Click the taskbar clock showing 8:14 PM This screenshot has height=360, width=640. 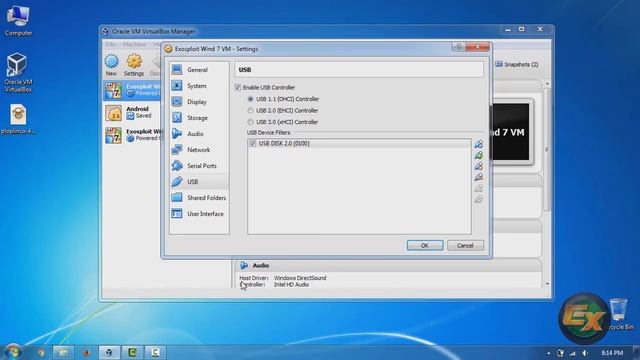tap(612, 353)
